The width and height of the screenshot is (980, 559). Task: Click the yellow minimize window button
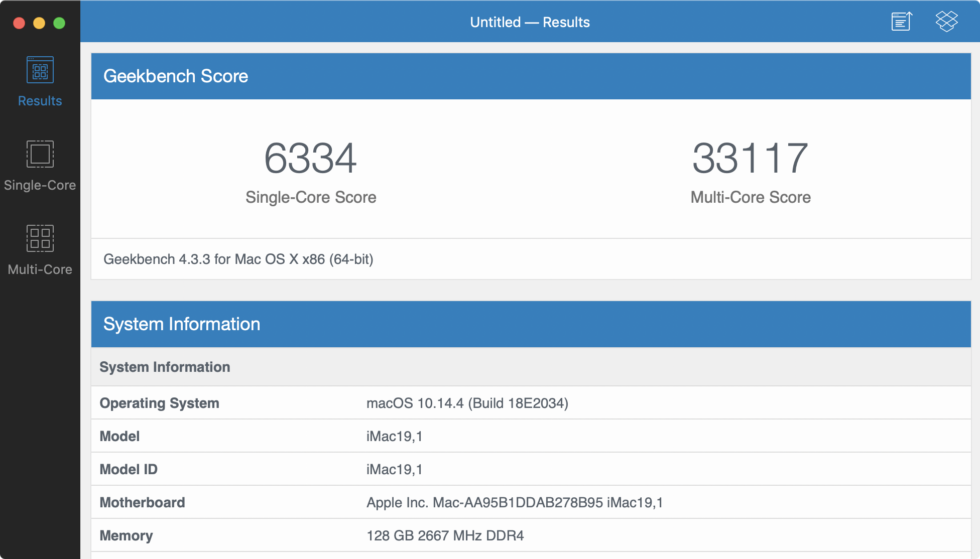39,23
